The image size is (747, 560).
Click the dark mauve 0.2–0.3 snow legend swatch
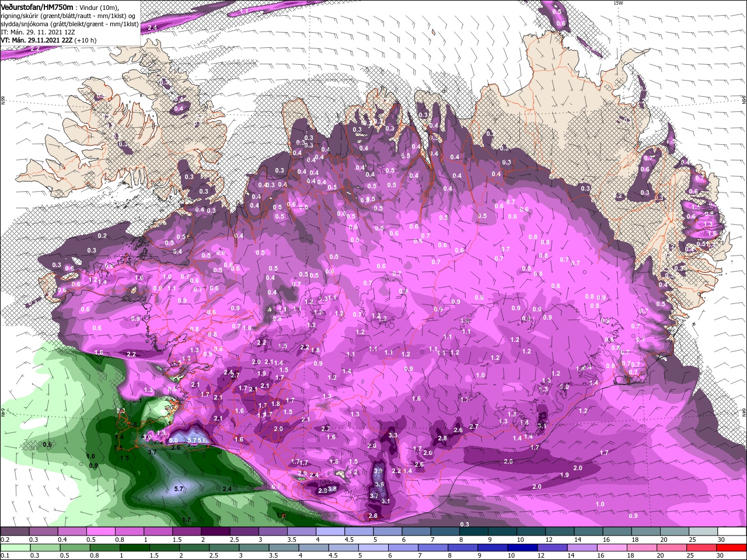[15, 531]
